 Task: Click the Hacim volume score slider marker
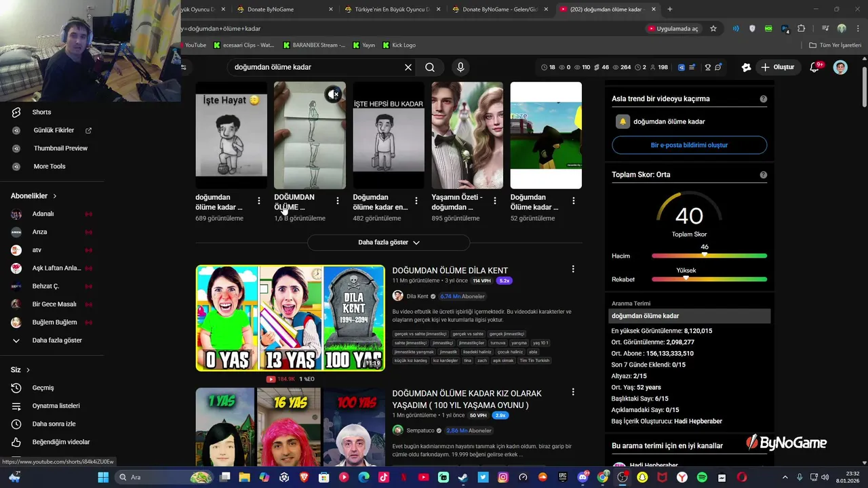[x=705, y=254]
